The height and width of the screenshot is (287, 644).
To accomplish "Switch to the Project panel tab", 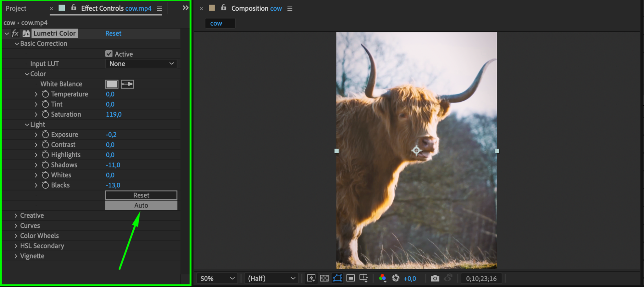I will pyautogui.click(x=16, y=8).
